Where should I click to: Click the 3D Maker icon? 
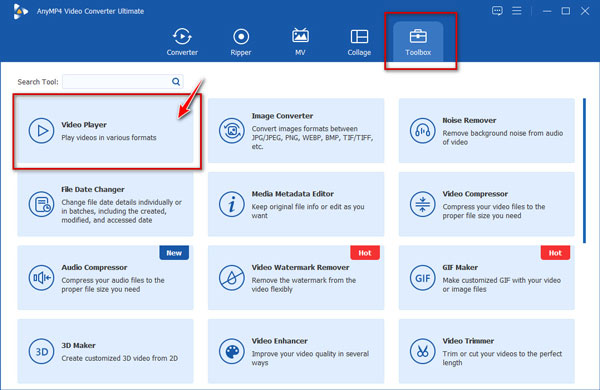click(41, 351)
